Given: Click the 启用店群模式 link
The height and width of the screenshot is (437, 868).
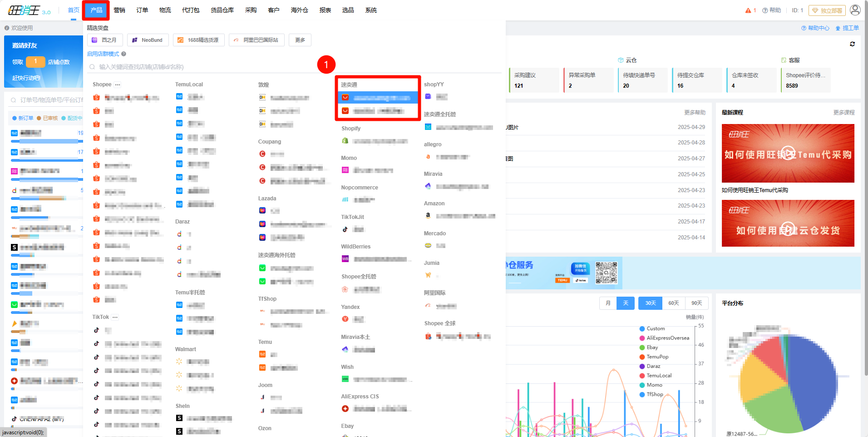Looking at the screenshot, I should [103, 54].
